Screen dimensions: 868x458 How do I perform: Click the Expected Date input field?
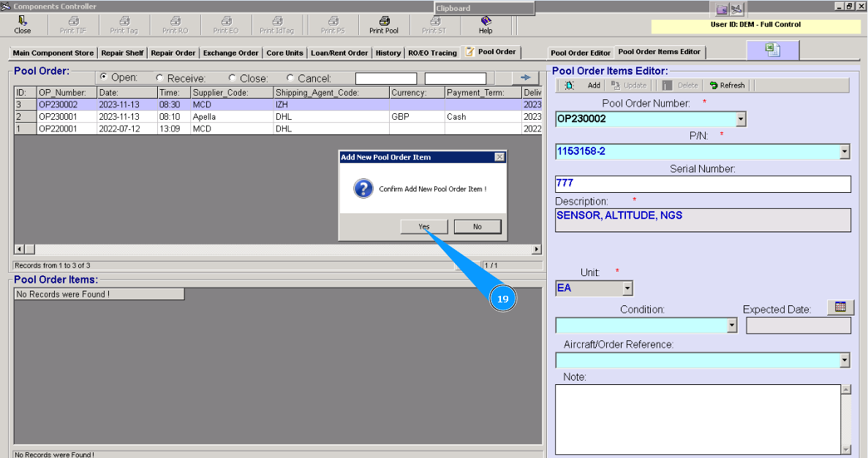pyautogui.click(x=799, y=326)
